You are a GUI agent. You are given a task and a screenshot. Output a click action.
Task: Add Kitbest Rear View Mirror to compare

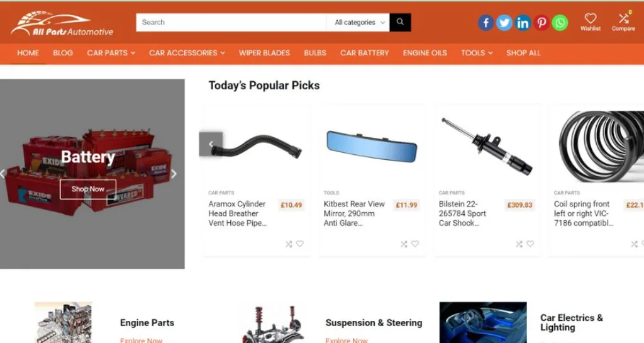point(404,244)
